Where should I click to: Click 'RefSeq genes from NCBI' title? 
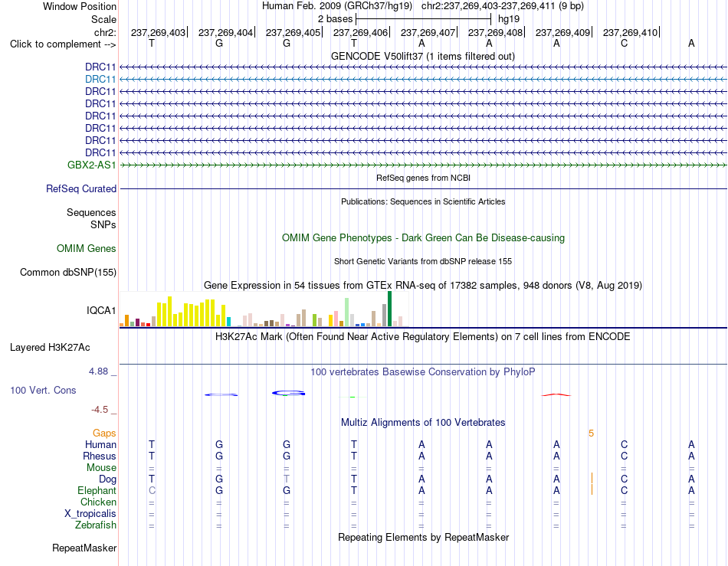pyautogui.click(x=423, y=178)
